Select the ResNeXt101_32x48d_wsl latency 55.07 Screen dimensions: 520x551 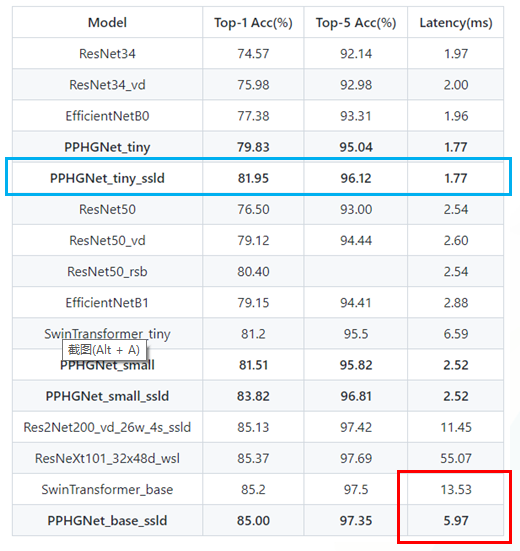pyautogui.click(x=456, y=459)
